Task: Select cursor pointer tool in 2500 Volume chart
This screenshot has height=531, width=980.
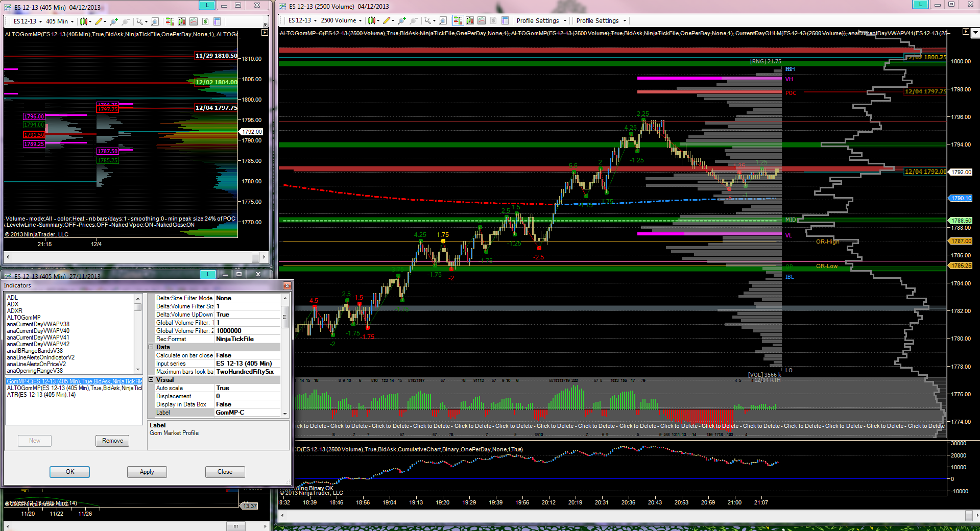Action: click(x=427, y=20)
